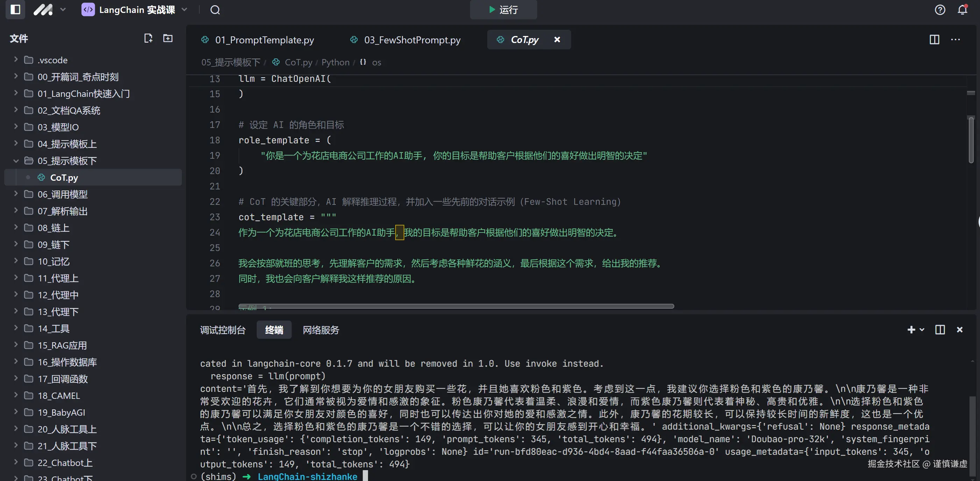The width and height of the screenshot is (980, 481).
Task: Open the help icon in top bar
Action: 940,10
